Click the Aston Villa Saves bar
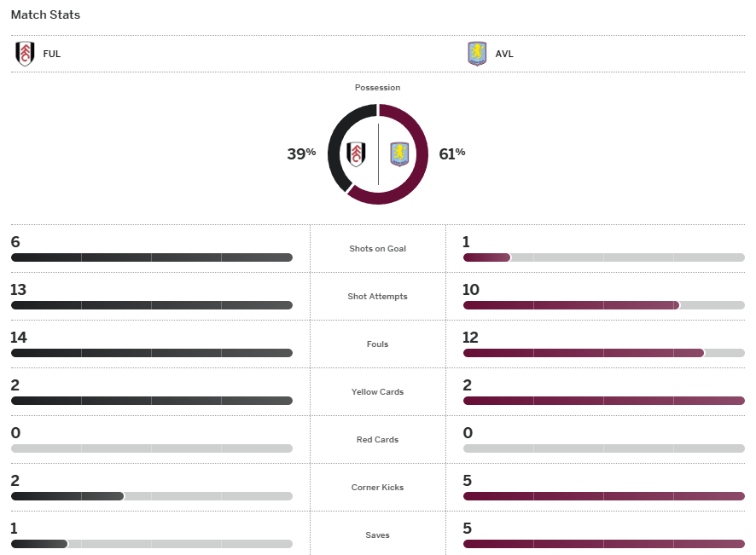Image resolution: width=756 pixels, height=555 pixels. [603, 544]
